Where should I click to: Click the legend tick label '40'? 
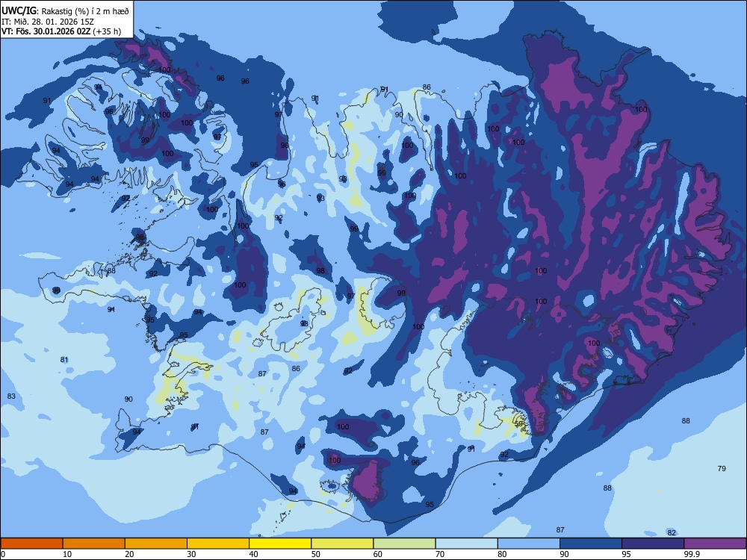click(254, 554)
